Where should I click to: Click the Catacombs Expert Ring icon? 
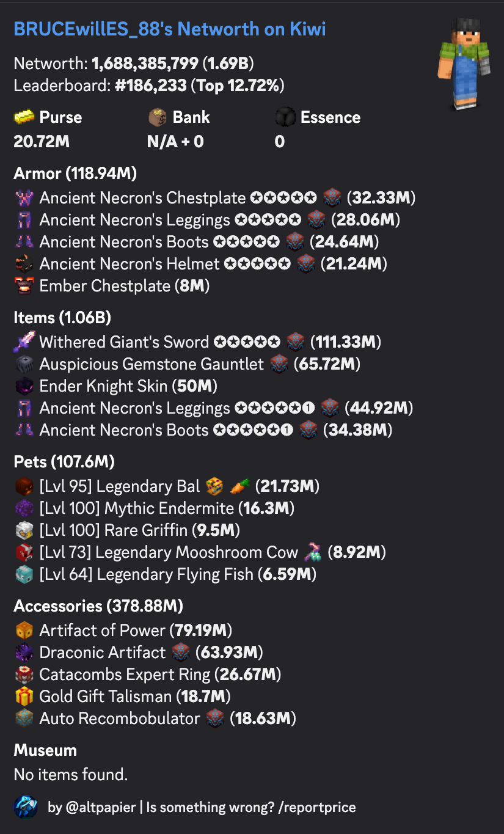[24, 675]
